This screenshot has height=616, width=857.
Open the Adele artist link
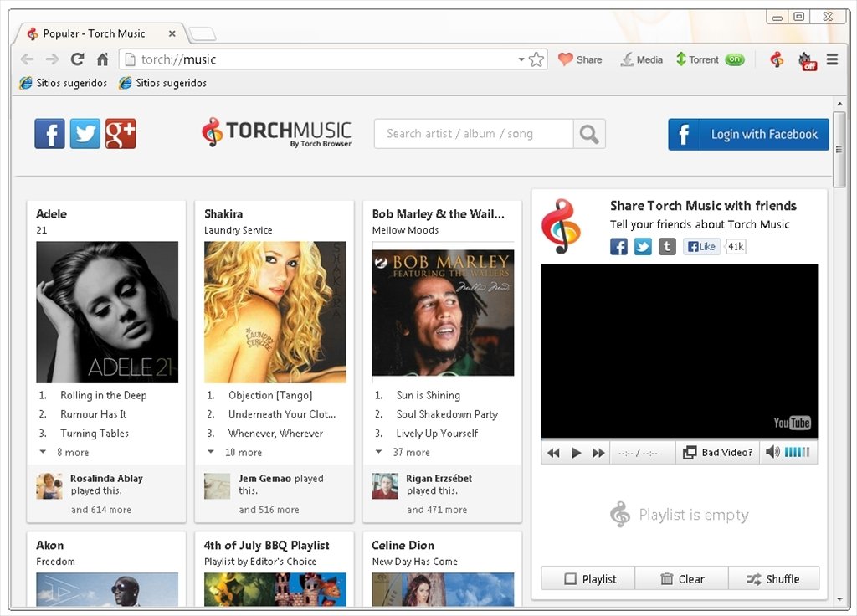51,213
